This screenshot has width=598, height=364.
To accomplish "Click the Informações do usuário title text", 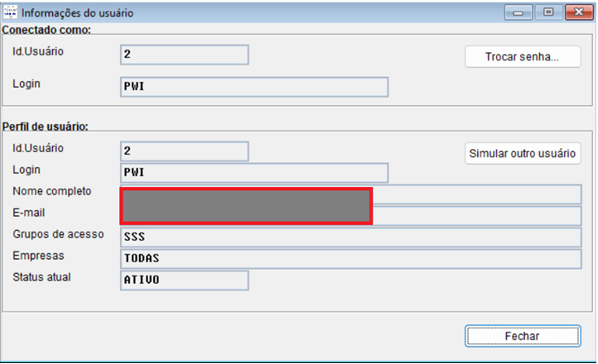I will (77, 14).
